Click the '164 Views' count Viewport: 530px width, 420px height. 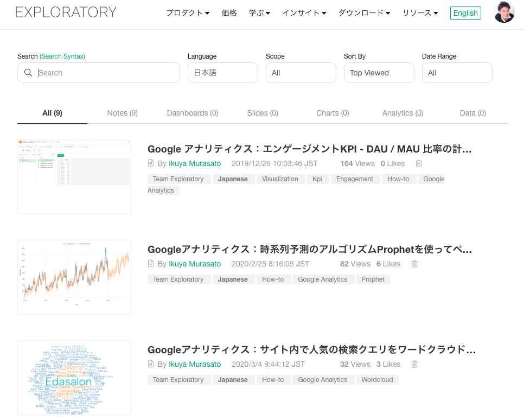point(357,164)
